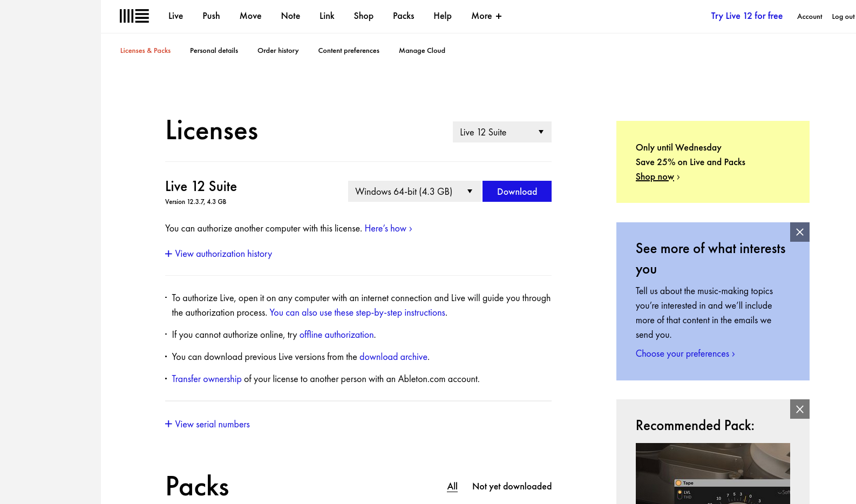Show only Not yet downloaded packs
856x504 pixels.
(512, 486)
